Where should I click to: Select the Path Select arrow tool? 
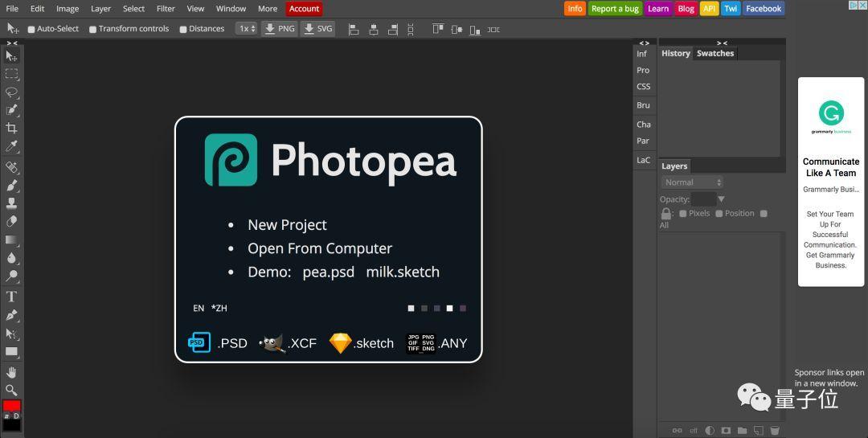(x=11, y=334)
